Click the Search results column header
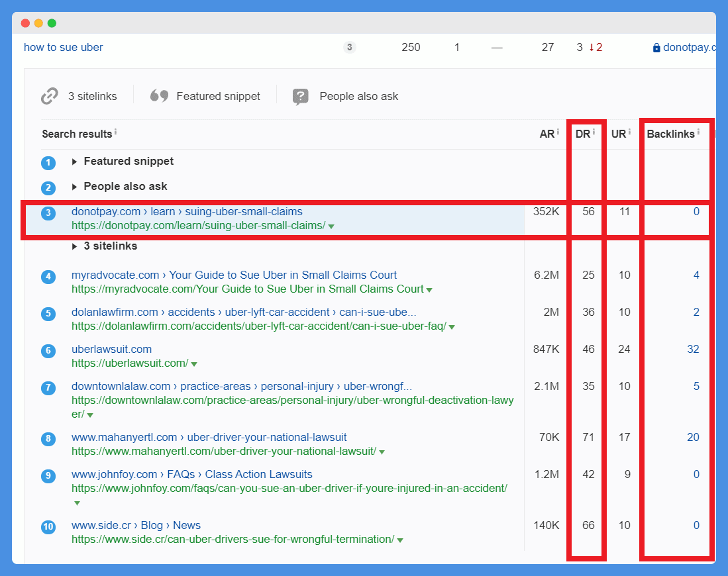Screen dimensions: 728x576 click(x=77, y=134)
